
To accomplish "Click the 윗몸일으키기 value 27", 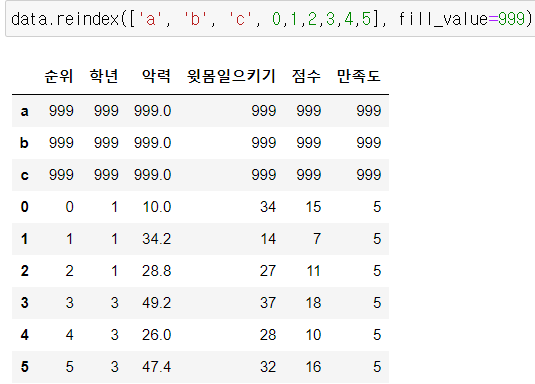I will pyautogui.click(x=268, y=271).
